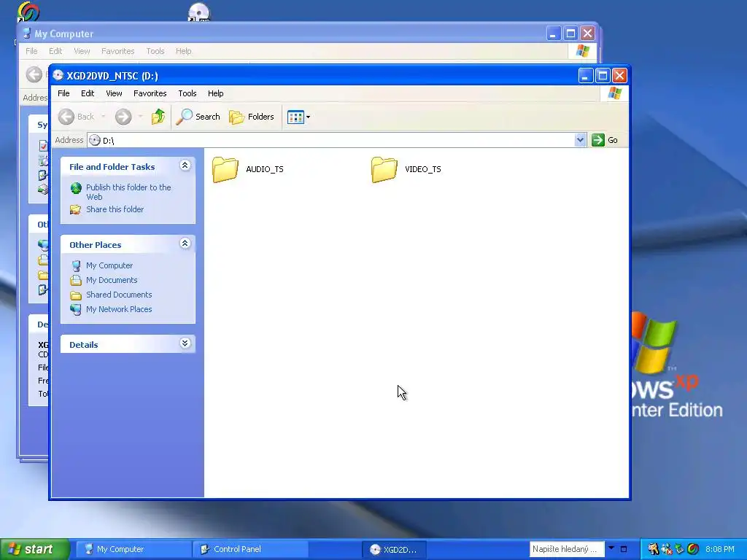
Task: Open My Documents from Other Places
Action: pos(112,280)
